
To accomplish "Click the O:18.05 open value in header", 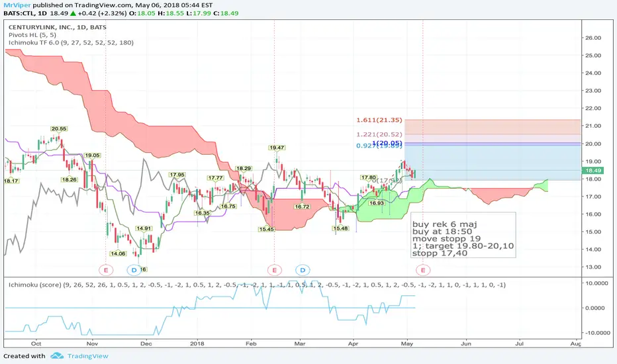I will [x=142, y=13].
